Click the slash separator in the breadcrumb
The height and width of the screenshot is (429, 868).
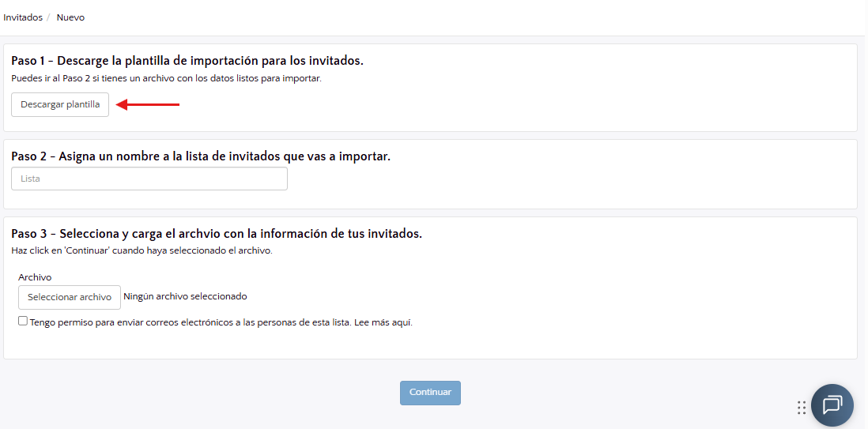pyautogui.click(x=49, y=17)
